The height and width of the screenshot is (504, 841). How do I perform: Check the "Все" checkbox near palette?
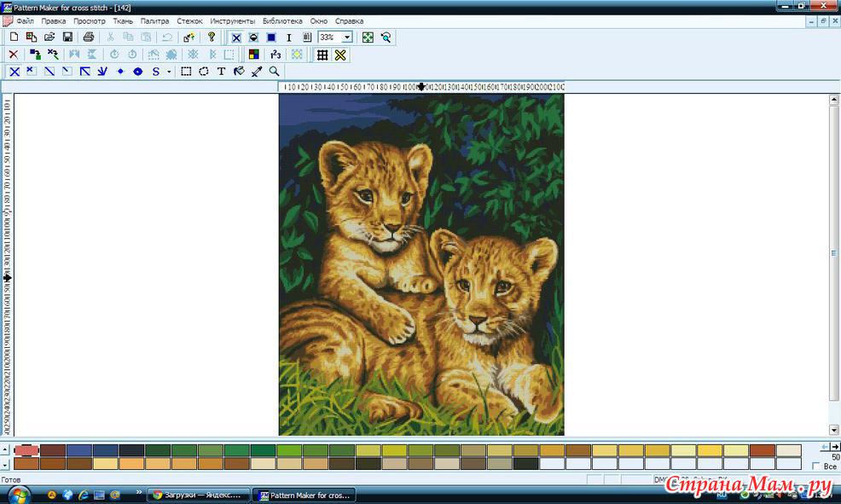tap(815, 466)
